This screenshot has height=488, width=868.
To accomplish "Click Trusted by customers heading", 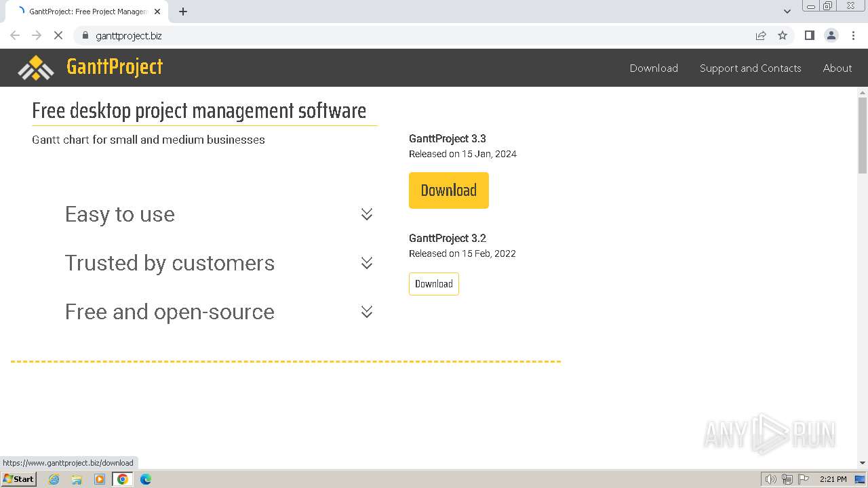I will click(x=170, y=263).
